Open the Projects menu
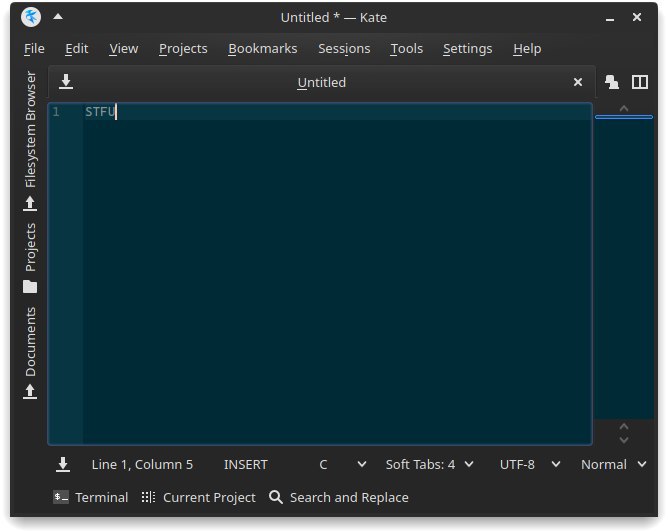Screen dimensions: 668x531 point(183,49)
